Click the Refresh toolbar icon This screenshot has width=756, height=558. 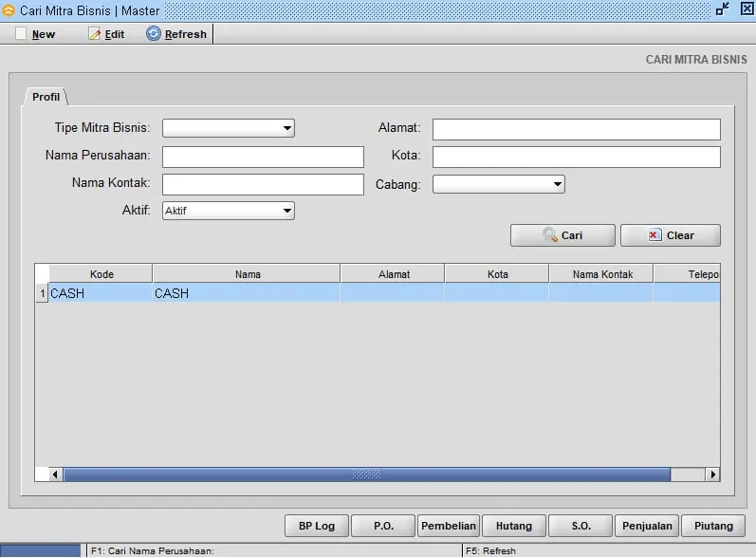154,34
